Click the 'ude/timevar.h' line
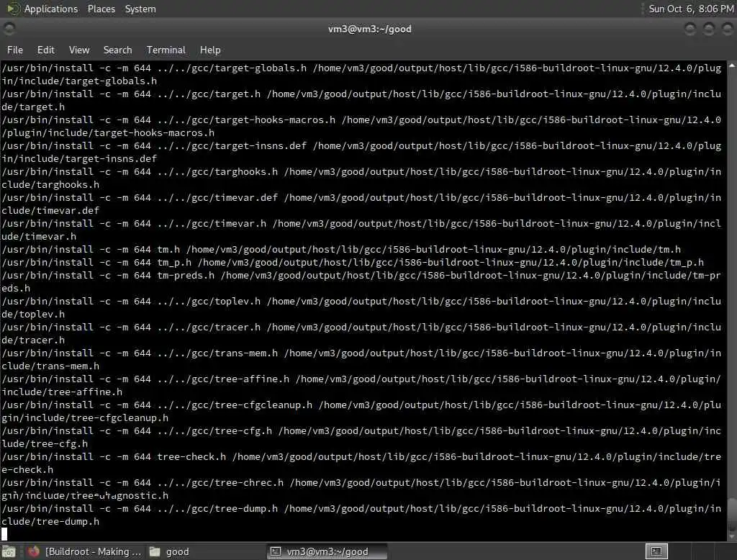 (x=39, y=236)
